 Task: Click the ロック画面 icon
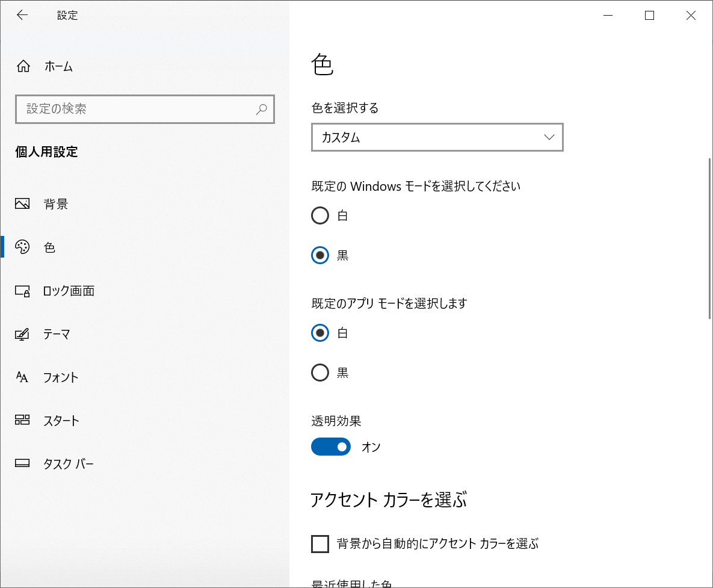pos(22,291)
